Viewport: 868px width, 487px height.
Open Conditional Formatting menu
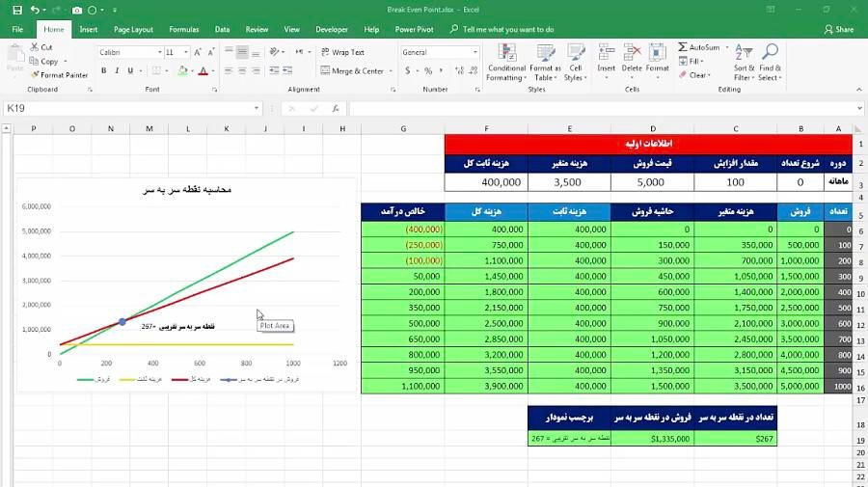(x=506, y=63)
